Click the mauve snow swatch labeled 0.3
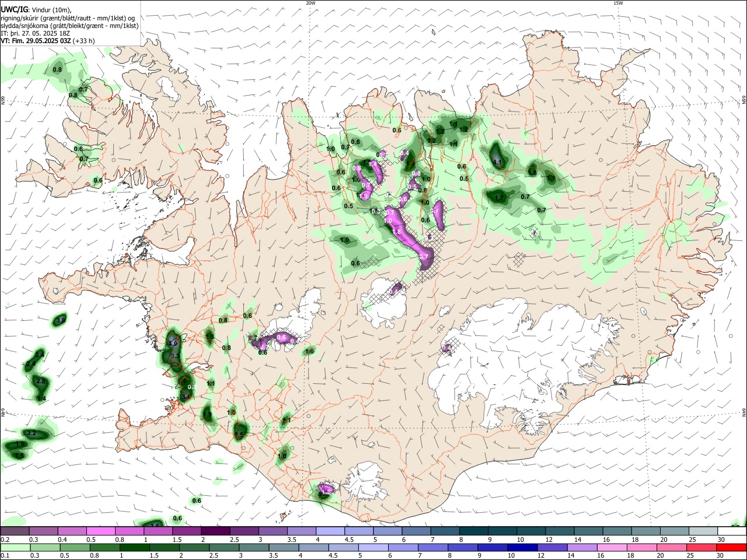The width and height of the screenshot is (747, 560). (x=43, y=531)
